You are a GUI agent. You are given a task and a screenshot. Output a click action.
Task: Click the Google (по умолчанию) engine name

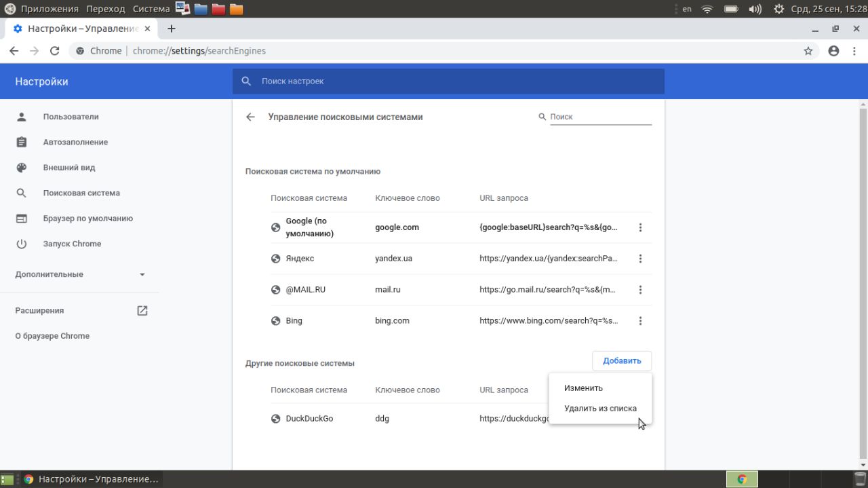click(x=311, y=227)
